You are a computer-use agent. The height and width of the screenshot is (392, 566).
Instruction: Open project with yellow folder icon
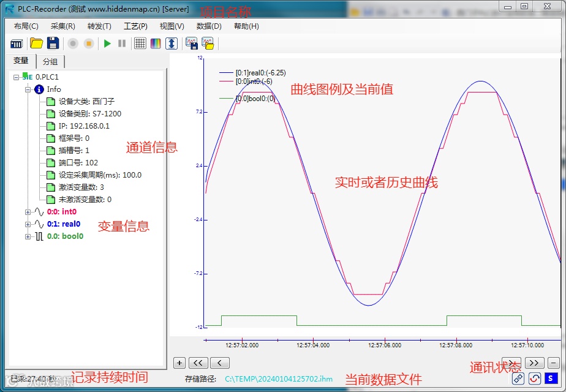(x=37, y=43)
